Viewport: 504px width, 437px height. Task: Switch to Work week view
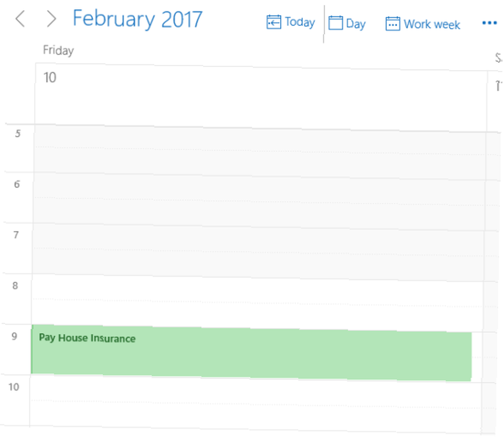[x=431, y=24]
